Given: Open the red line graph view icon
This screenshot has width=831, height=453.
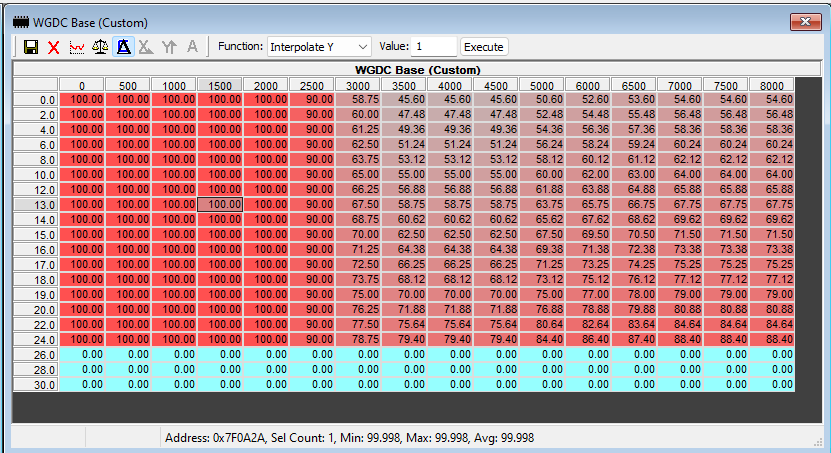Looking at the screenshot, I should click(x=77, y=47).
